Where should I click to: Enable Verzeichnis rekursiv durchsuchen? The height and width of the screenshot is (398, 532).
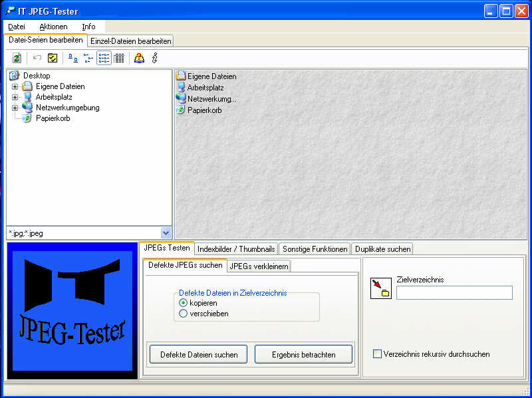(x=378, y=354)
